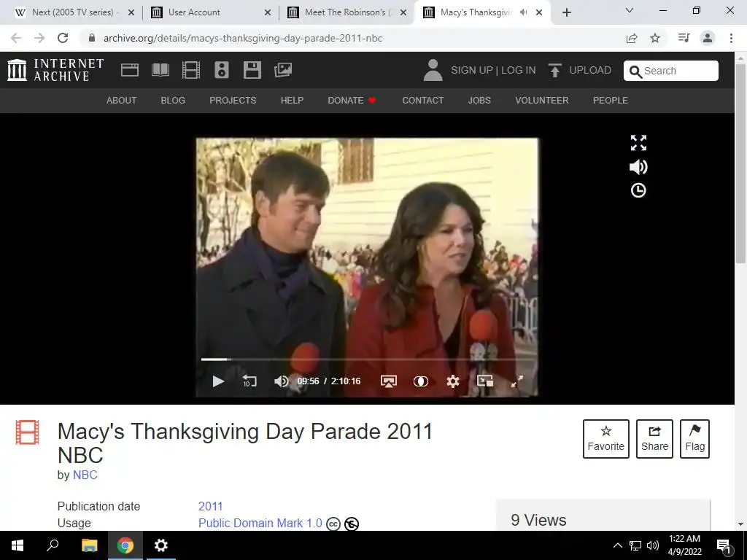The width and height of the screenshot is (747, 560).
Task: Click the Favorite button
Action: point(606,438)
